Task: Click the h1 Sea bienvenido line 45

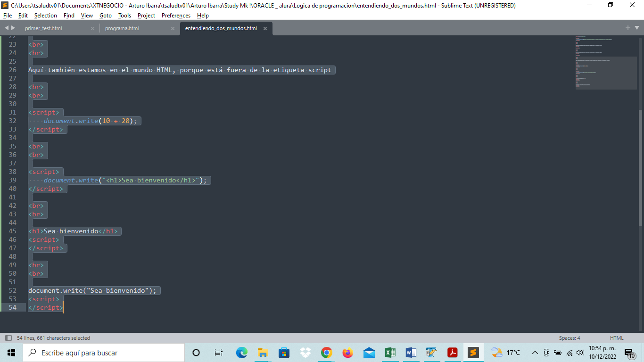Action: pos(73,231)
